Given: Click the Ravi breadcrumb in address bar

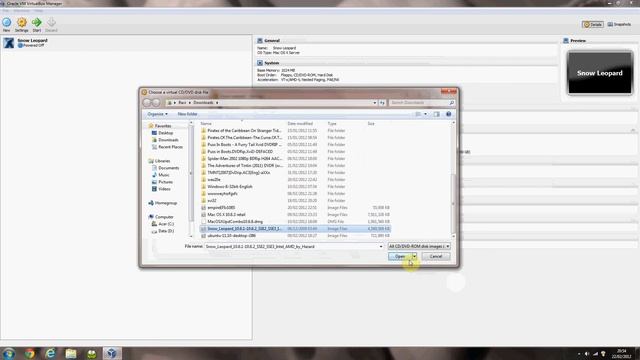Looking at the screenshot, I should pyautogui.click(x=182, y=103).
